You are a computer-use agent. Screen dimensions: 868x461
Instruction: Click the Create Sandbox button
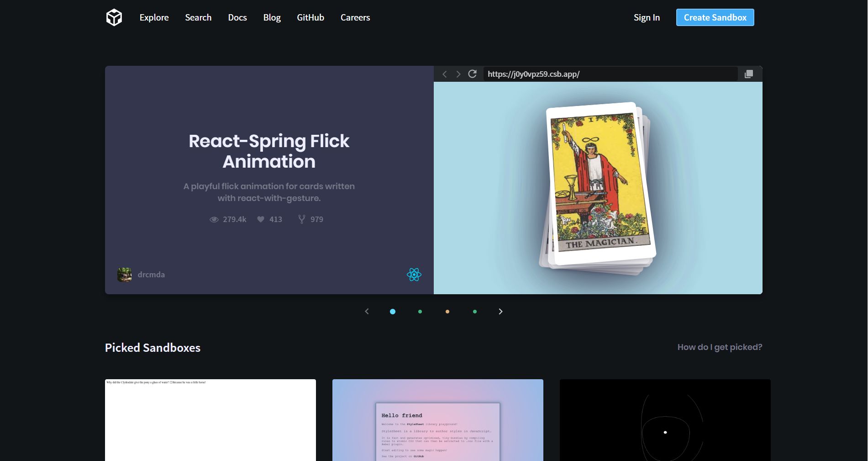click(x=715, y=17)
